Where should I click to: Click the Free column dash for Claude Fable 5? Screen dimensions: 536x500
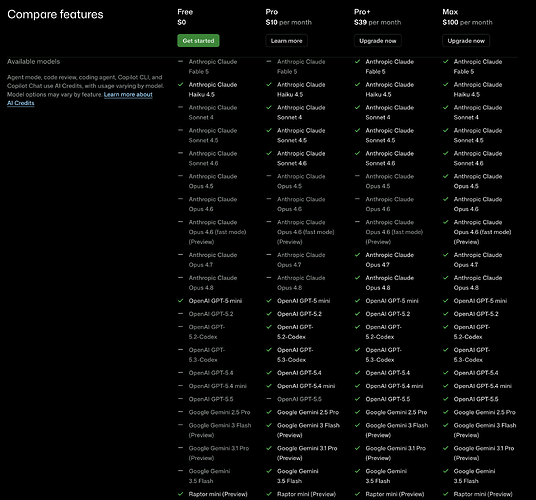[180, 62]
